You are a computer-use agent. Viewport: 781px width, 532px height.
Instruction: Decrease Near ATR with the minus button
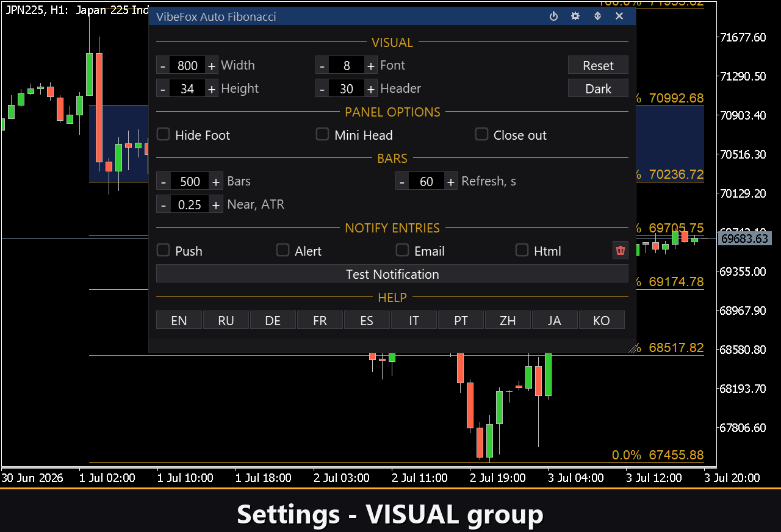pos(164,204)
